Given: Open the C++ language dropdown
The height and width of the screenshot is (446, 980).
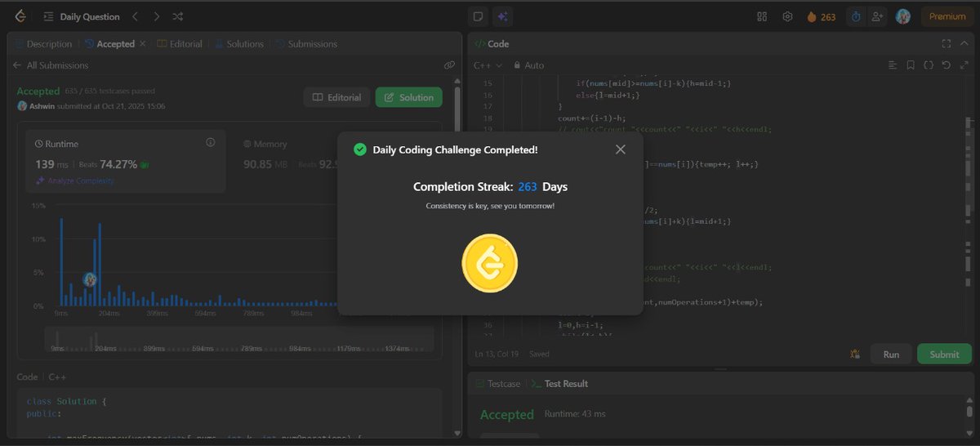Looking at the screenshot, I should point(488,65).
